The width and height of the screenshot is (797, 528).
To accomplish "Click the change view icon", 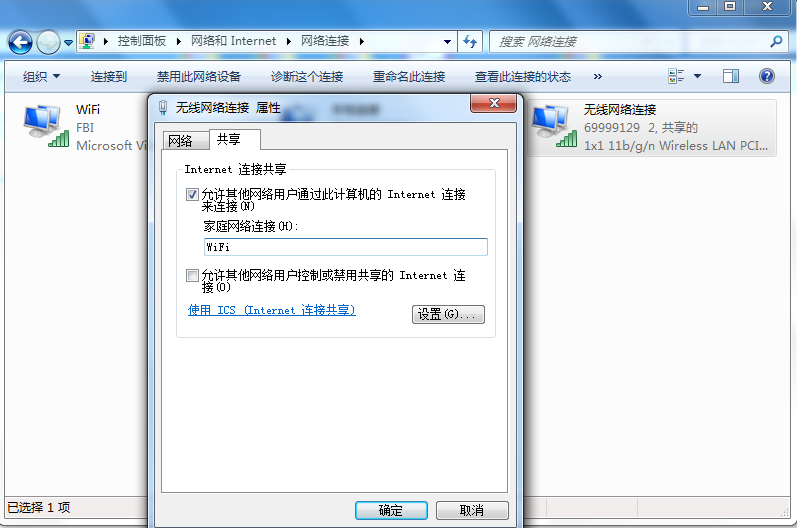I will click(676, 76).
